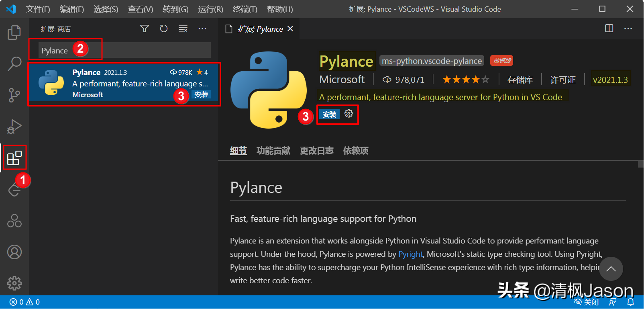The image size is (644, 309).
Task: Click the extensions search box containing Pylance
Action: pos(124,50)
